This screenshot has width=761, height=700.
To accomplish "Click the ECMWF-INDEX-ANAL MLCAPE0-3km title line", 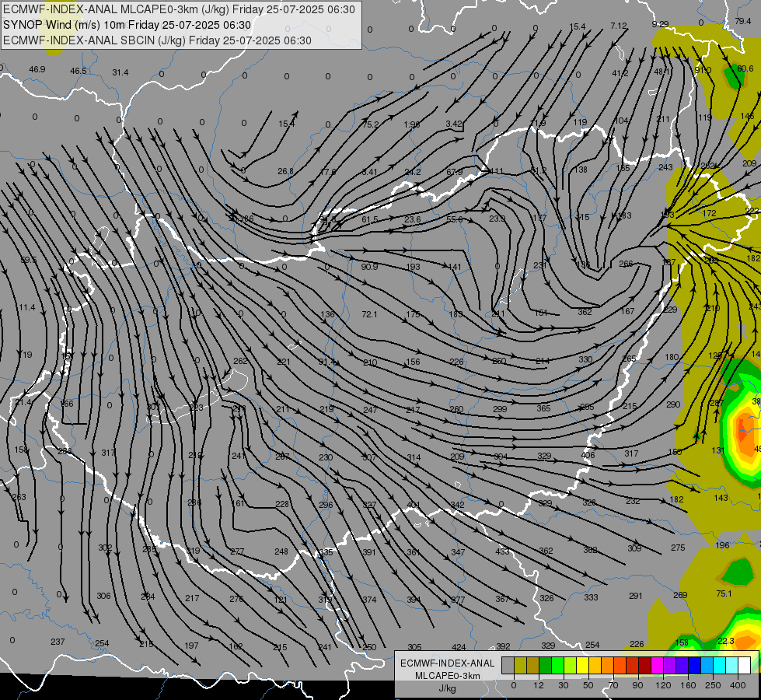I will 179,9.
